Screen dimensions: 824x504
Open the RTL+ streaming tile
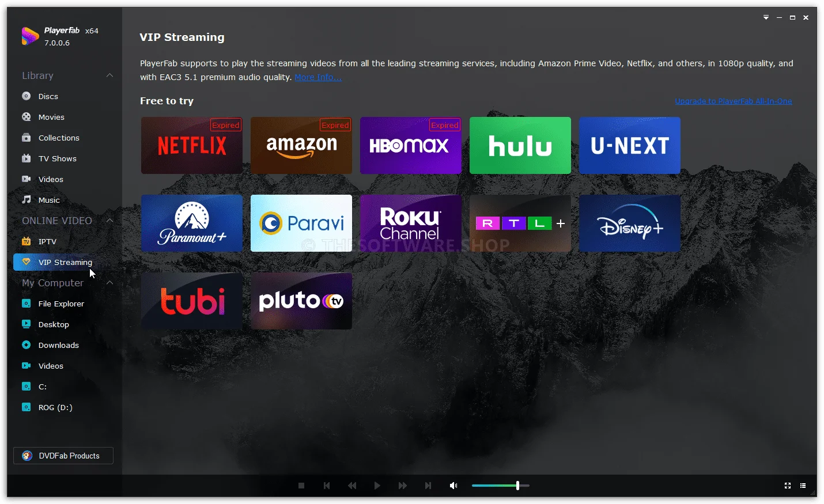click(x=520, y=223)
